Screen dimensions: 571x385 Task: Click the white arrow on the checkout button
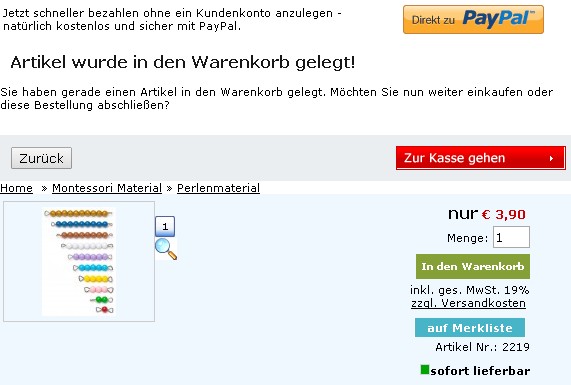(x=551, y=158)
